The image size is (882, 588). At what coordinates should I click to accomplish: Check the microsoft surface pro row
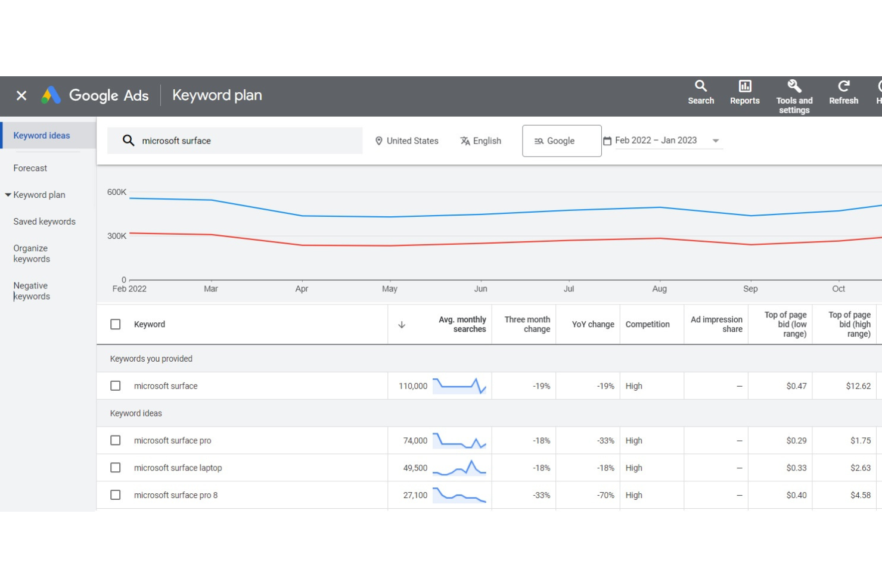coord(116,440)
